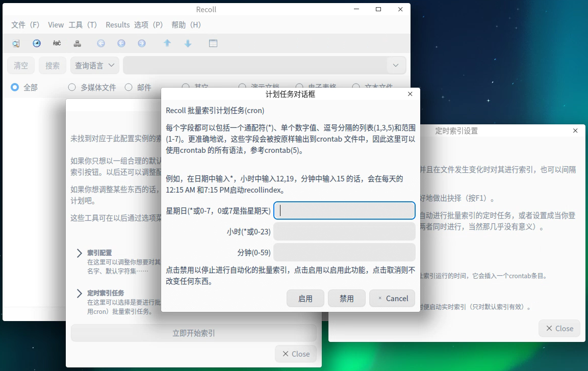Screen dimensions: 588x371
Task: Close the 定时索引设置 window with X
Action: click(x=575, y=130)
